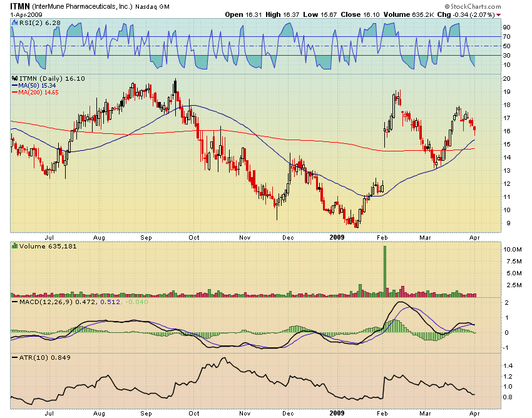This screenshot has width=532, height=418.
Task: Click the red down arrow after Chg
Action: [498, 15]
